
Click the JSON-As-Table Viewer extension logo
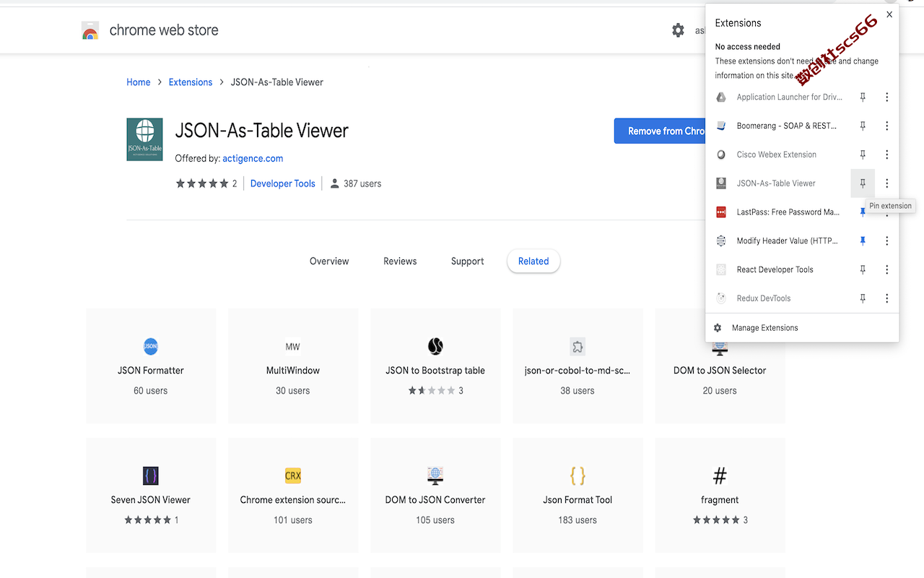pos(144,139)
